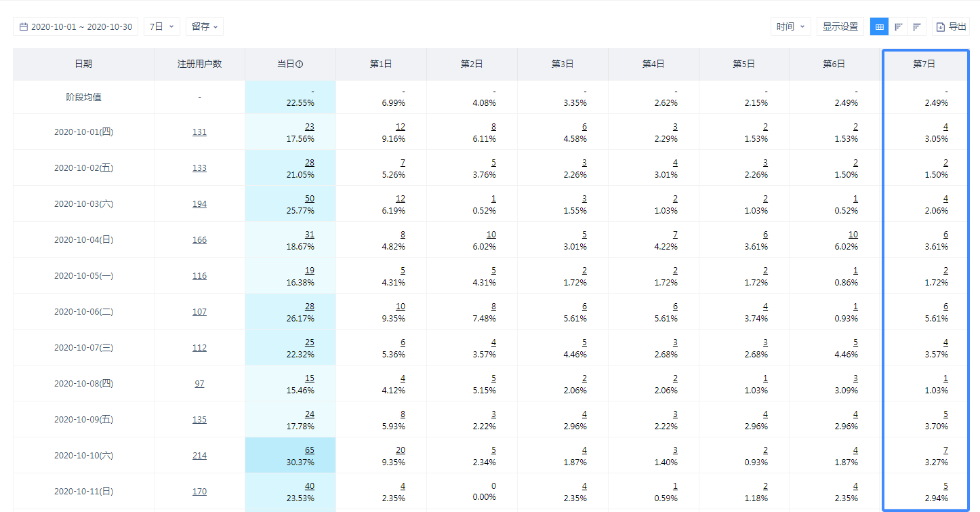Click the 导出 export download icon
This screenshot has height=512, width=980.
point(940,27)
